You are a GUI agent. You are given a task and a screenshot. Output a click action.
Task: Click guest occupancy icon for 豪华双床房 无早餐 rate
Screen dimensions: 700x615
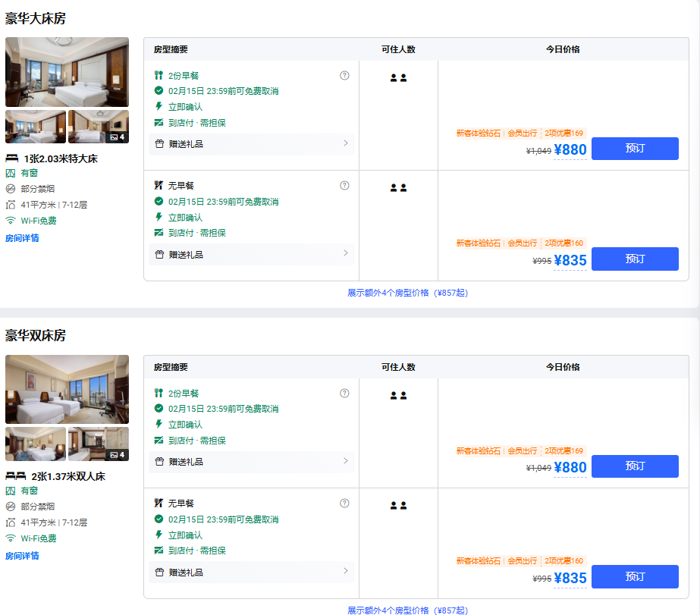coord(398,505)
